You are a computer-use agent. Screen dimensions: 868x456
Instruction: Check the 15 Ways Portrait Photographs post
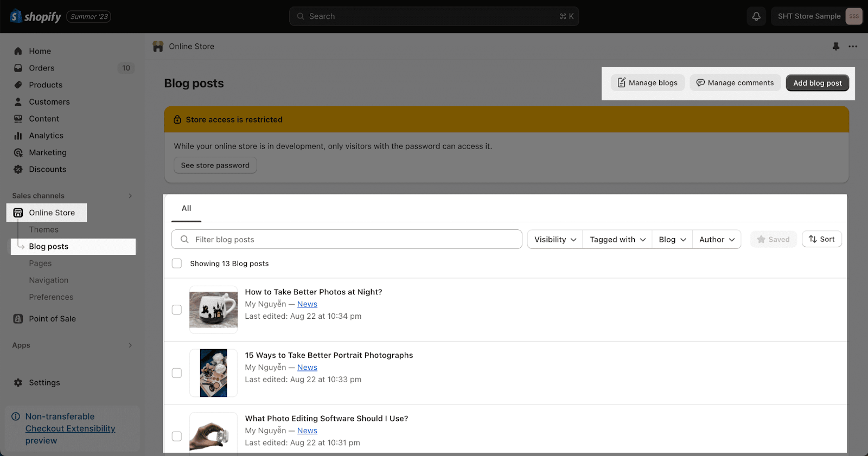pyautogui.click(x=177, y=373)
